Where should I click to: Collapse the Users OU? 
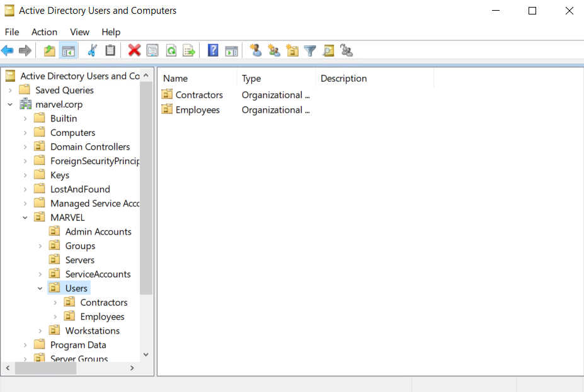40,288
